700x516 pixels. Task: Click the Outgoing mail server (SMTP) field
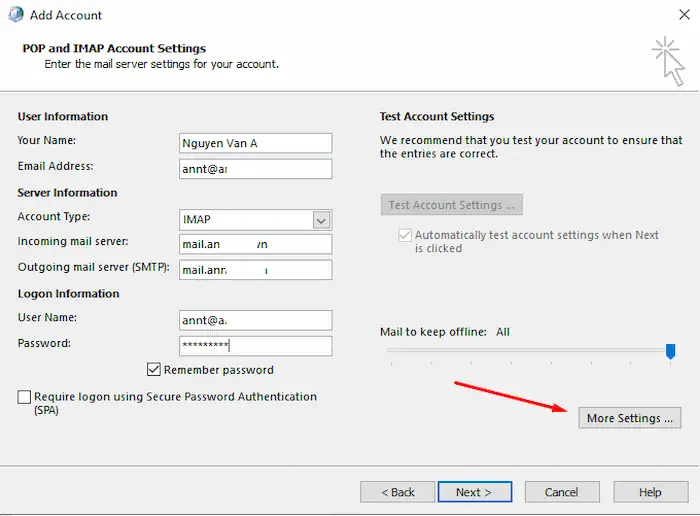point(255,270)
